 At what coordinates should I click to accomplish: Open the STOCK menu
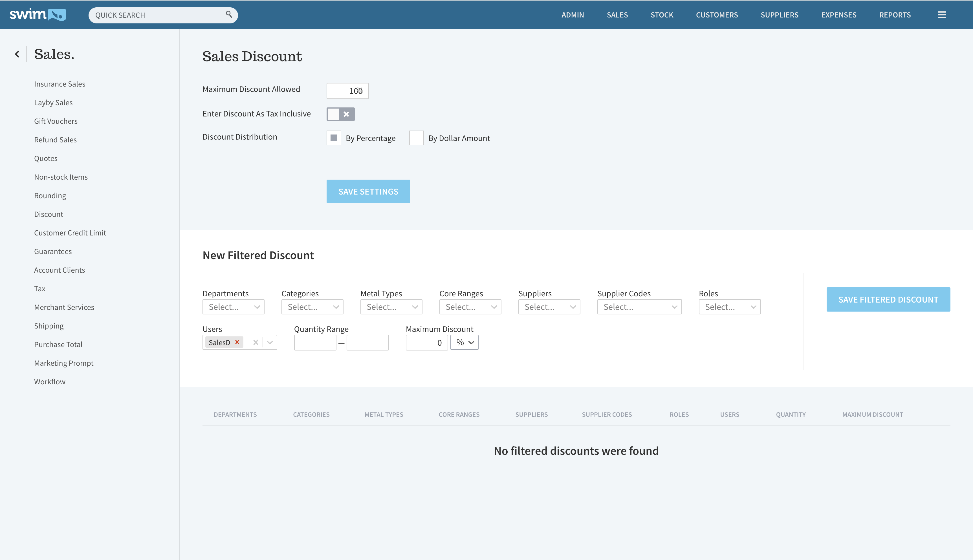pyautogui.click(x=661, y=15)
